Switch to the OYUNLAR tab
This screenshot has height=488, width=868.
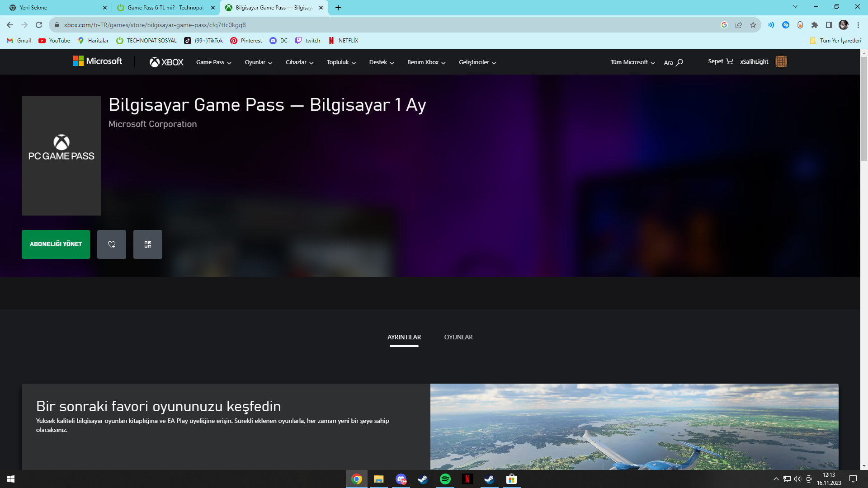[x=458, y=338]
